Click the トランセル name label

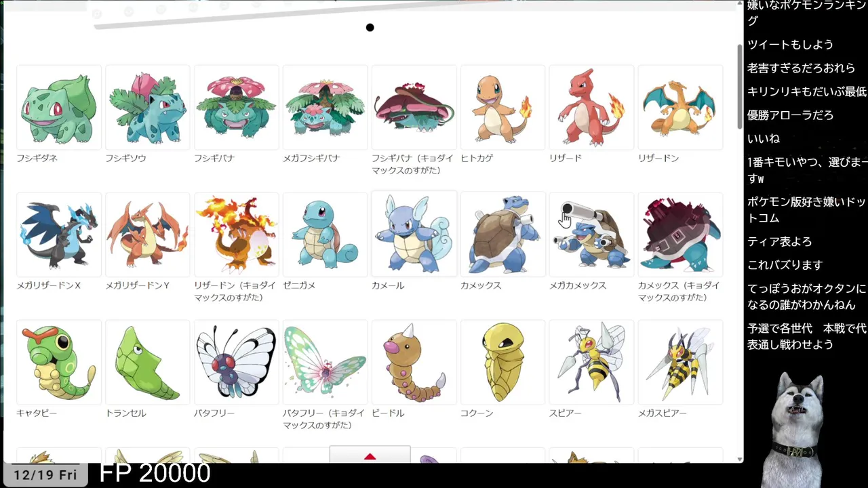(125, 413)
